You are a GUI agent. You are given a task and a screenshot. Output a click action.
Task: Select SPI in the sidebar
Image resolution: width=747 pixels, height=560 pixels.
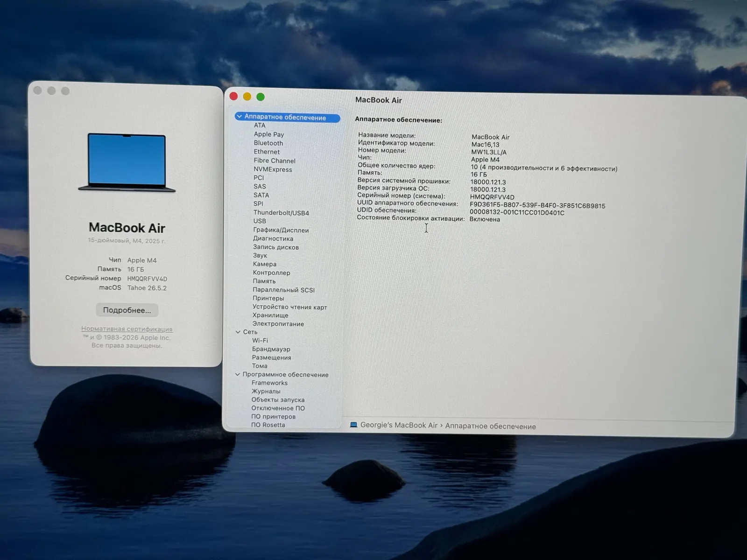pyautogui.click(x=258, y=203)
